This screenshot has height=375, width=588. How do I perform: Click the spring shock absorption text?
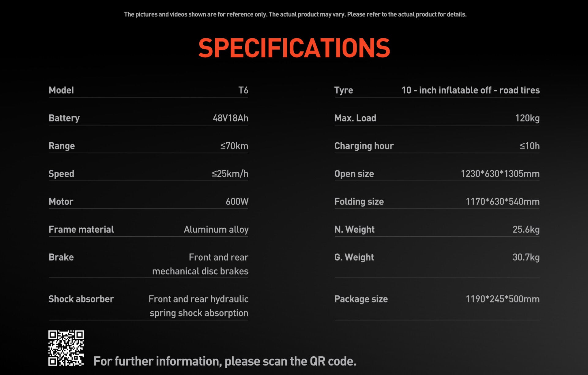pos(199,313)
